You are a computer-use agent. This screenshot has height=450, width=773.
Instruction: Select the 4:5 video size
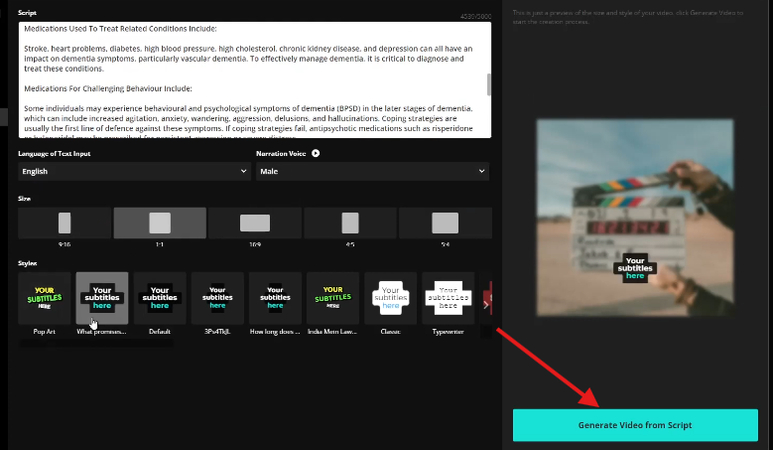coord(350,223)
